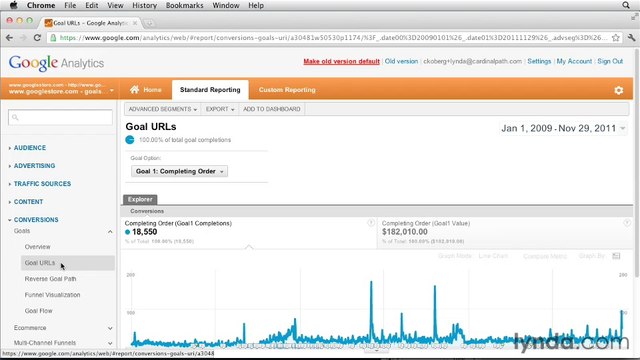The image size is (640, 360).
Task: Select the Explorer tab
Action: pyautogui.click(x=140, y=200)
